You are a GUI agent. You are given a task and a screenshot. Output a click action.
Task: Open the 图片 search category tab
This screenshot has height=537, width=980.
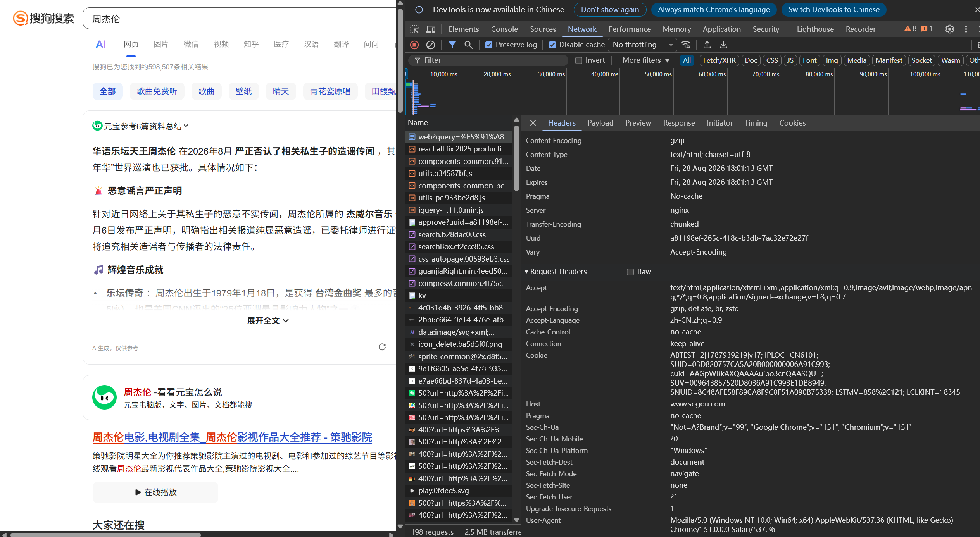[x=161, y=44]
